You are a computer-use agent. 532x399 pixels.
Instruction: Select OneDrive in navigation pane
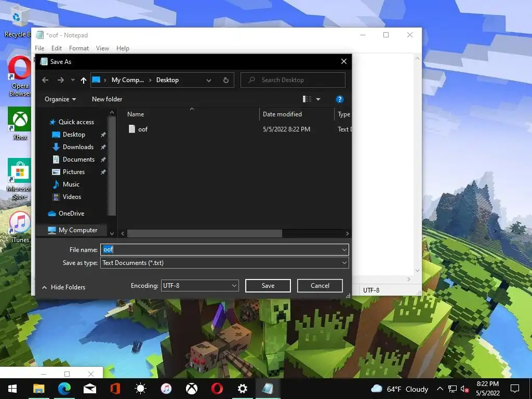(71, 214)
